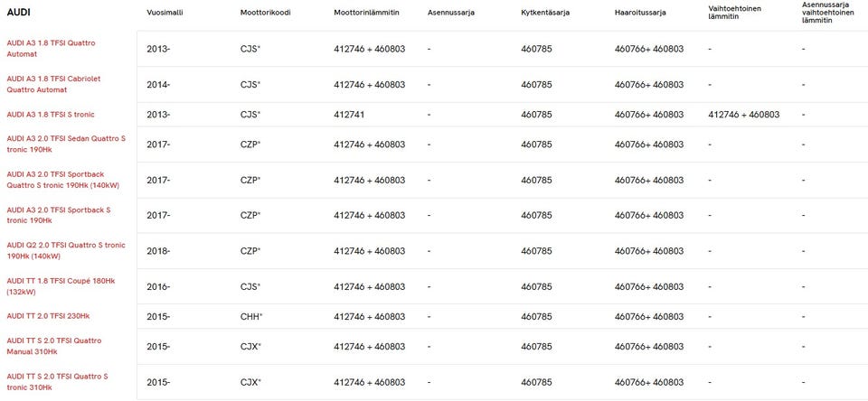
Task: Click the 2018- model year cell
Action: [x=158, y=250]
